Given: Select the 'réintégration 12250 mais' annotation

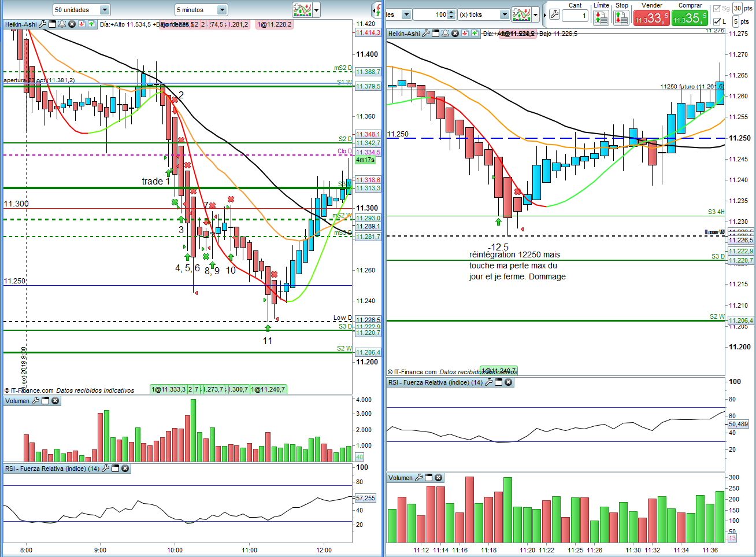Looking at the screenshot, I should [514, 254].
